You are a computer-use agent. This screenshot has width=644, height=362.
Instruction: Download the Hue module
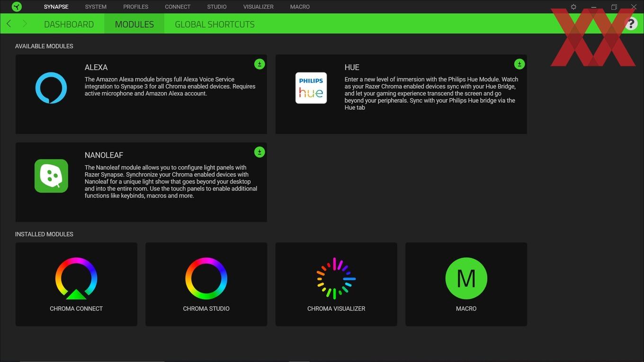click(x=519, y=64)
